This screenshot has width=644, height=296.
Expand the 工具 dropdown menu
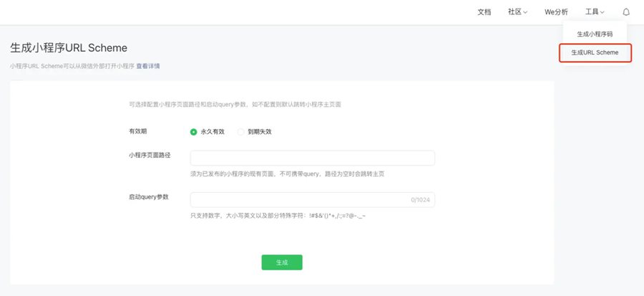(x=595, y=12)
